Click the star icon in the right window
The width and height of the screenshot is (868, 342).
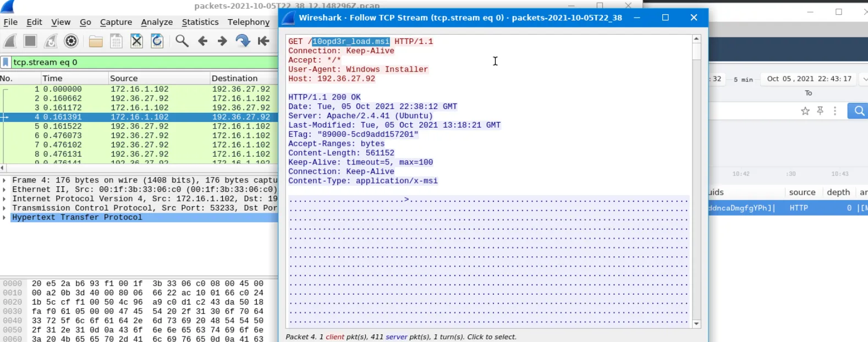tap(805, 111)
